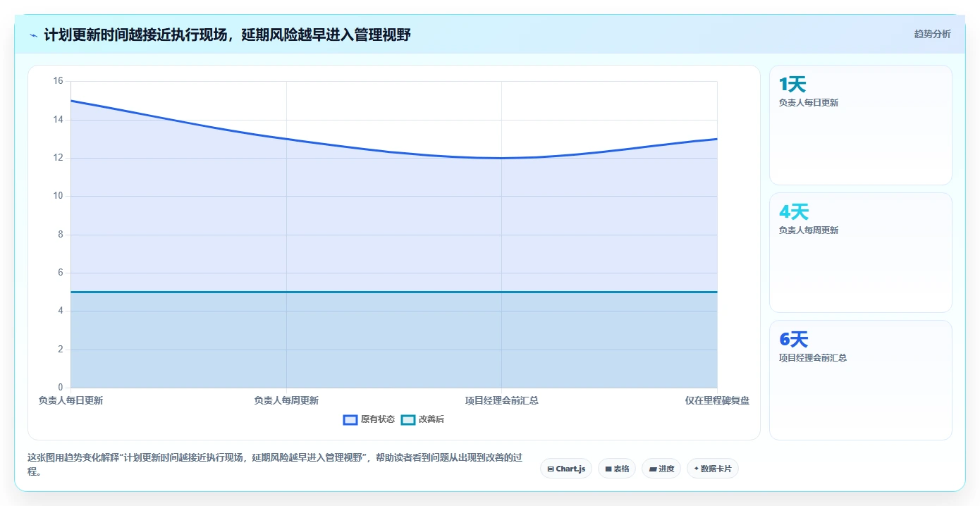Select the 数据卡片 tag
Screen dimensions: 980x506
point(713,469)
